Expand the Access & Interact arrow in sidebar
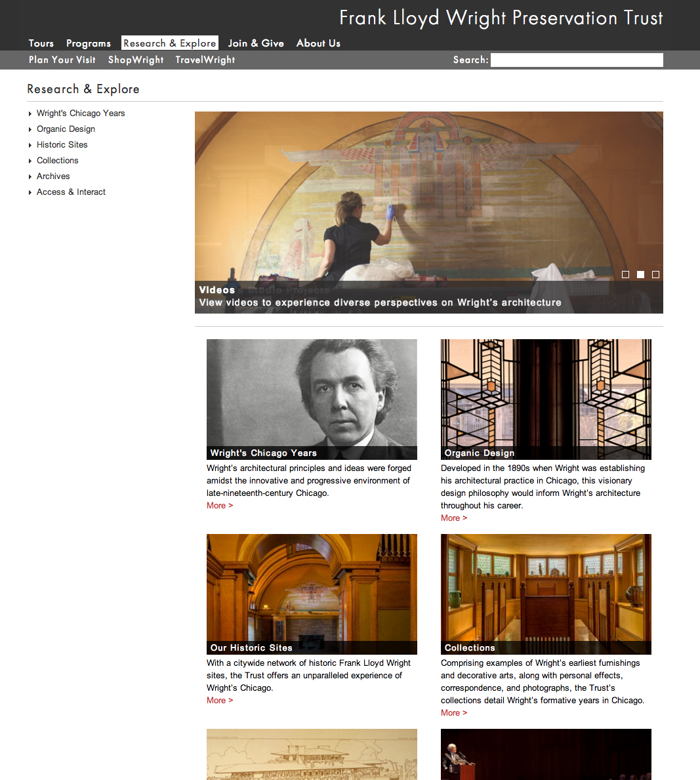Viewport: 700px width, 780px height. coord(30,192)
